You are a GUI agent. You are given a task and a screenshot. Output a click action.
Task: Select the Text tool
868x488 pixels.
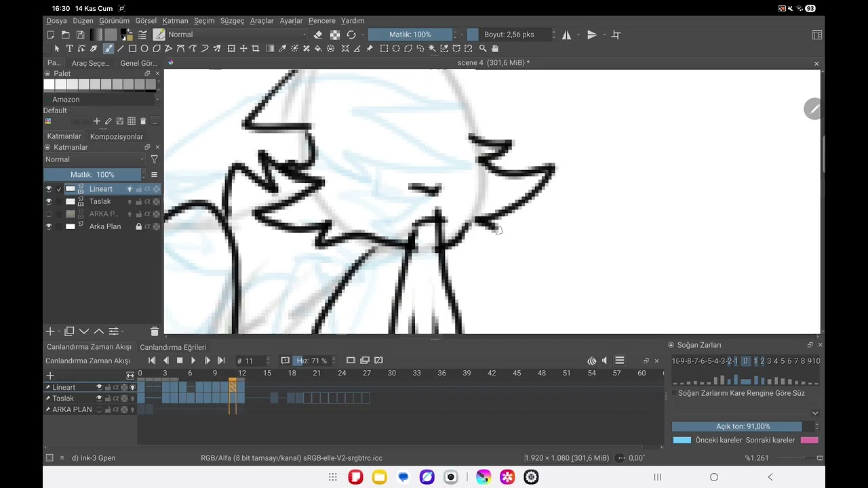tap(69, 49)
